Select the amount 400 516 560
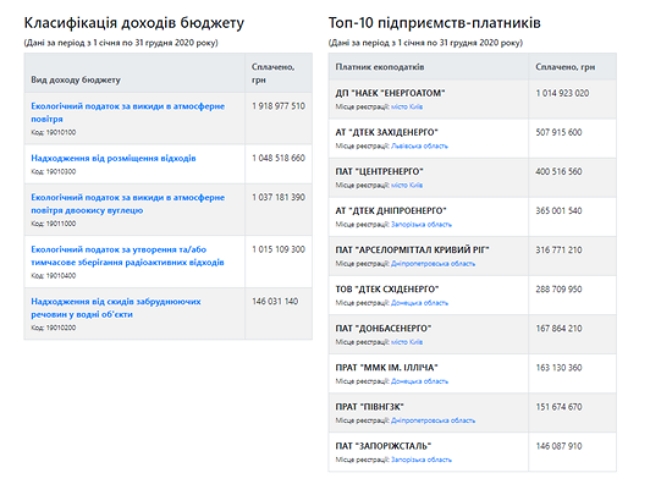650x484 pixels. (x=559, y=172)
